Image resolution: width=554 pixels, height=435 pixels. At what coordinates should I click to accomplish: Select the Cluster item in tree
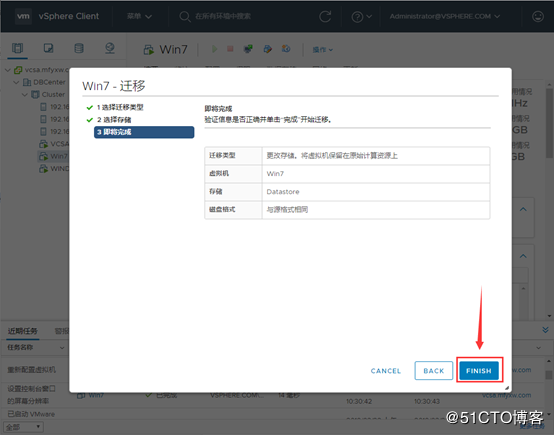pos(53,94)
